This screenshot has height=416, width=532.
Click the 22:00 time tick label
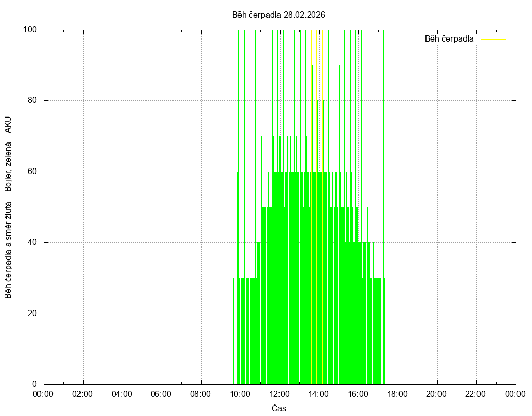(x=476, y=394)
